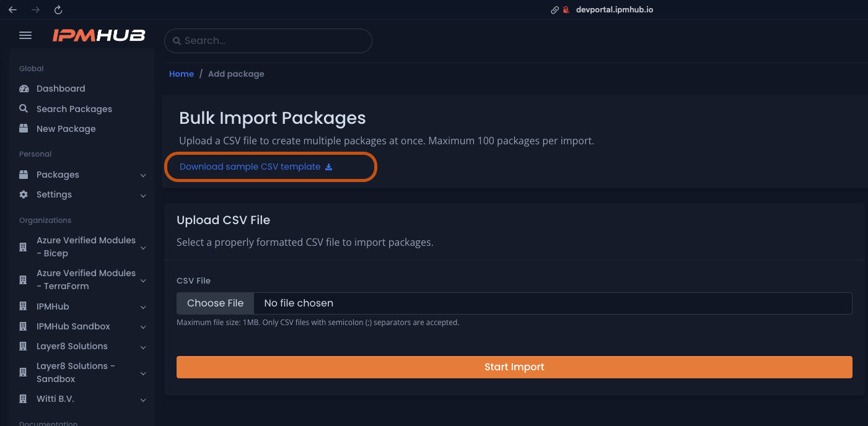Click the page reload icon
Screen dimensions: 868x426
click(58, 9)
